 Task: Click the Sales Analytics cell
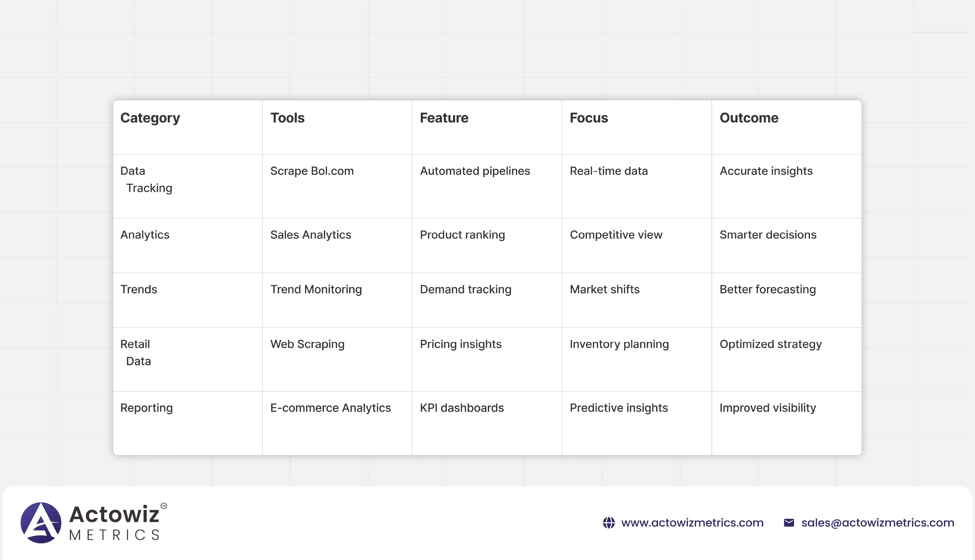click(x=310, y=235)
